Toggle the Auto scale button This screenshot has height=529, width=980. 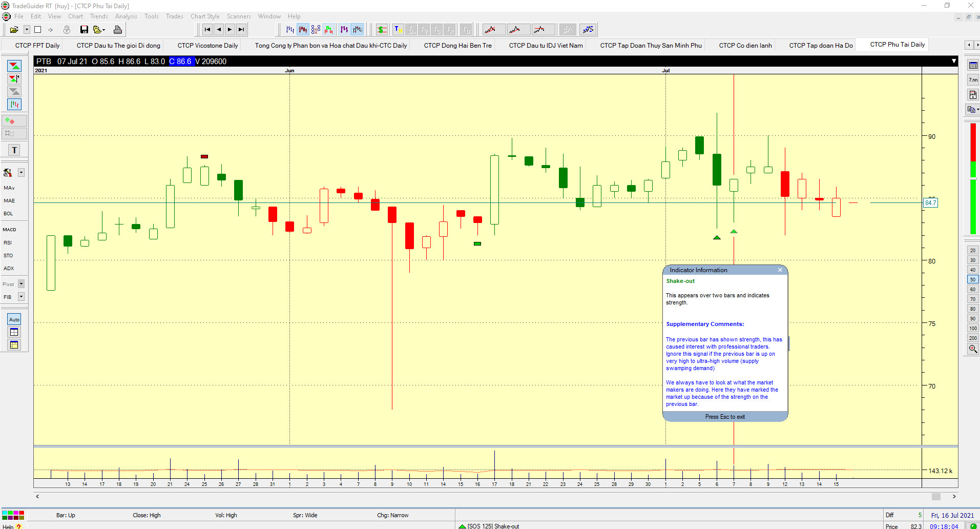[x=14, y=319]
